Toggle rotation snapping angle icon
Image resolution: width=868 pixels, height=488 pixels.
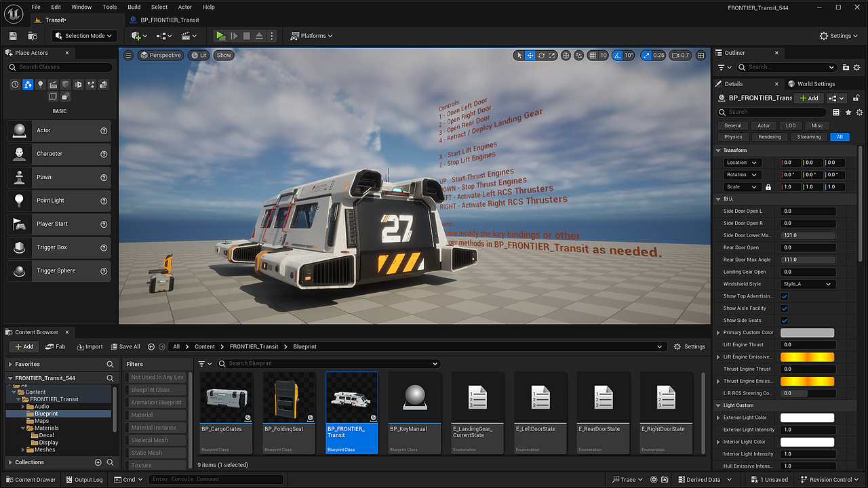[x=618, y=56]
